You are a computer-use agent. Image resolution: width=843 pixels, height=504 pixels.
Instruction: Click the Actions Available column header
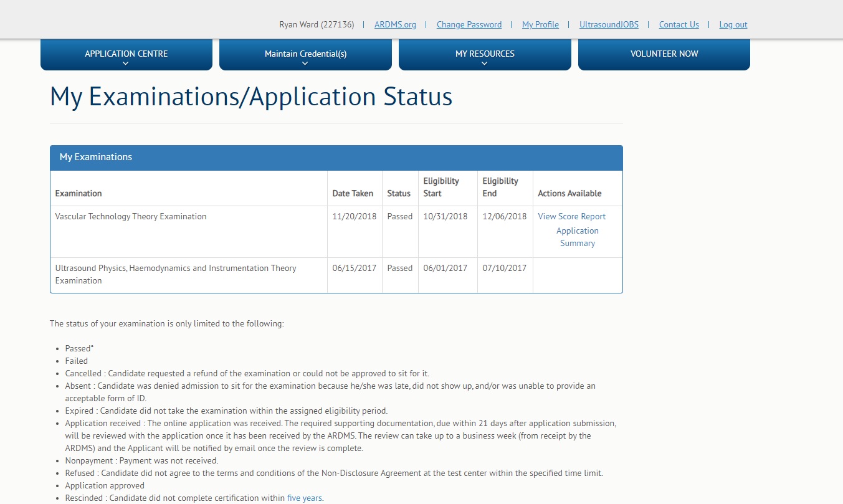pos(569,194)
